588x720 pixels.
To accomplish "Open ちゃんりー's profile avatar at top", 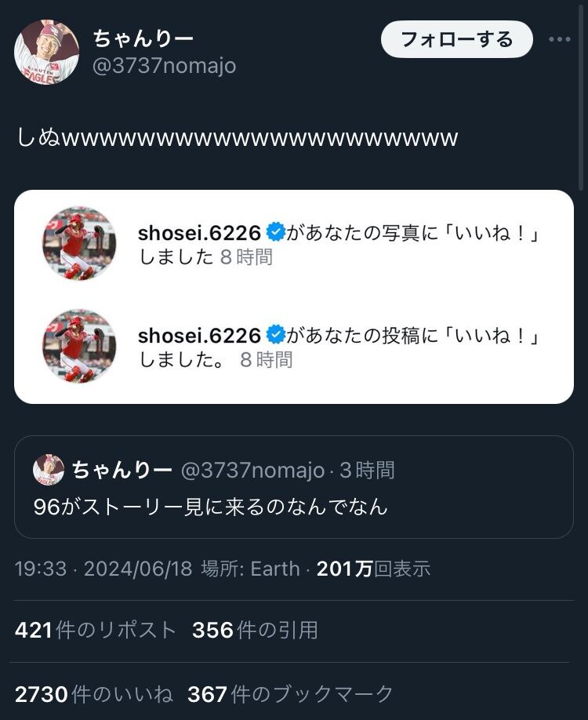I will click(46, 52).
